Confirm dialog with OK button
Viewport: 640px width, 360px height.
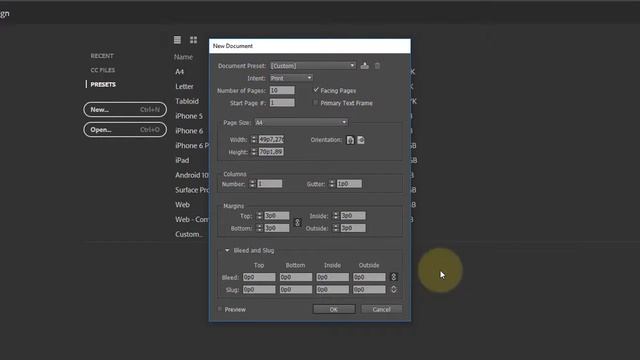(x=334, y=309)
